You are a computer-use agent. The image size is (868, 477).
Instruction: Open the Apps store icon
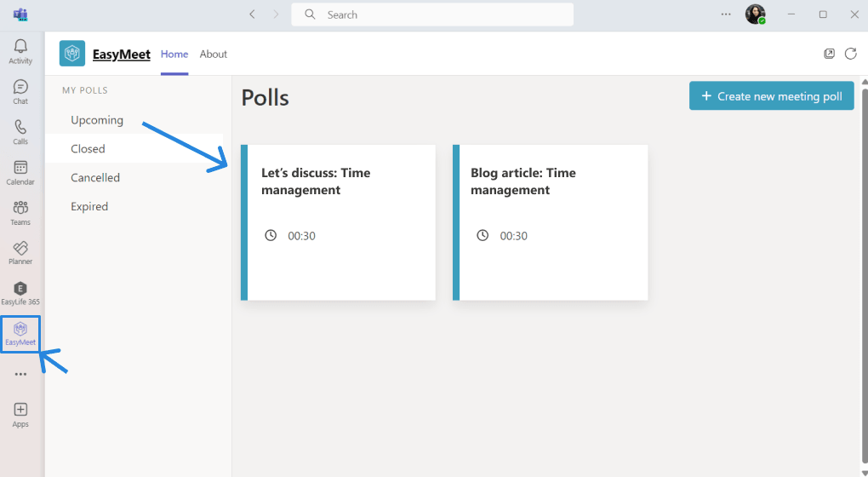(20, 414)
